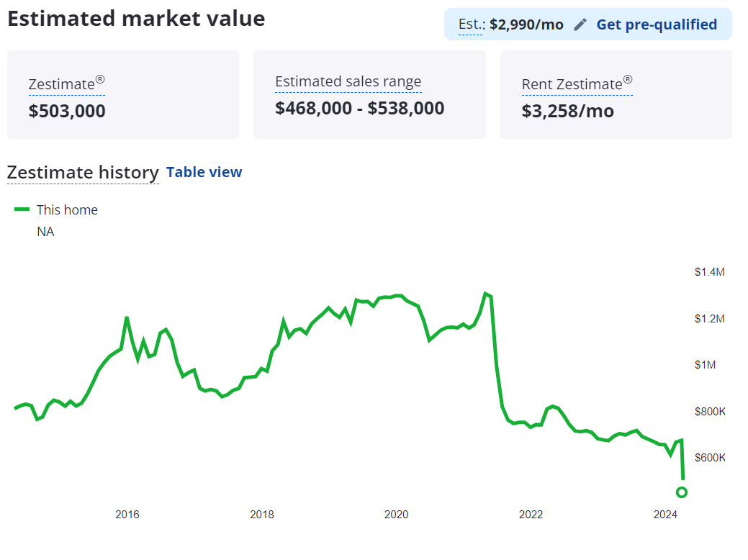The image size is (748, 560).
Task: Click the 2024 axis label on the chart
Action: (x=667, y=515)
